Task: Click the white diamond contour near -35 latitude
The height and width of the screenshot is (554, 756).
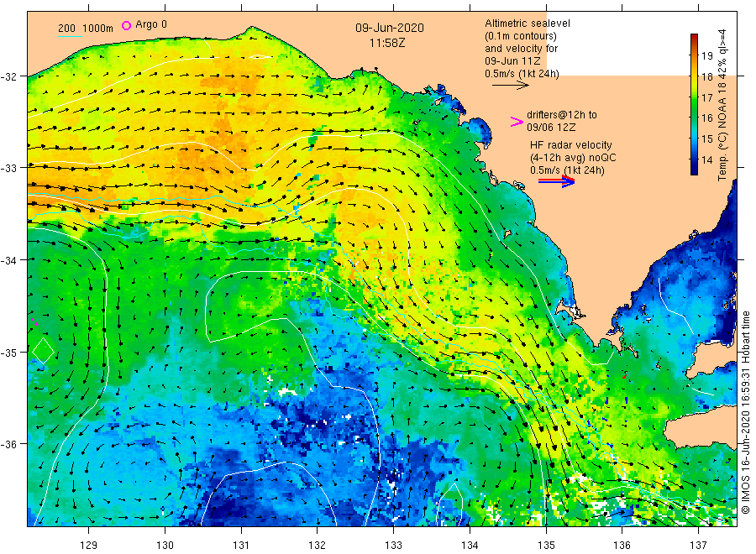Action: 44,351
